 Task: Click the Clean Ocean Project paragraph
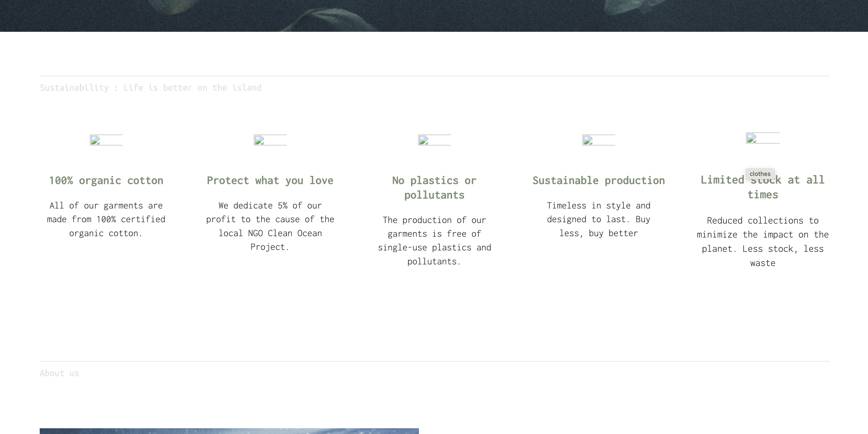(x=270, y=226)
